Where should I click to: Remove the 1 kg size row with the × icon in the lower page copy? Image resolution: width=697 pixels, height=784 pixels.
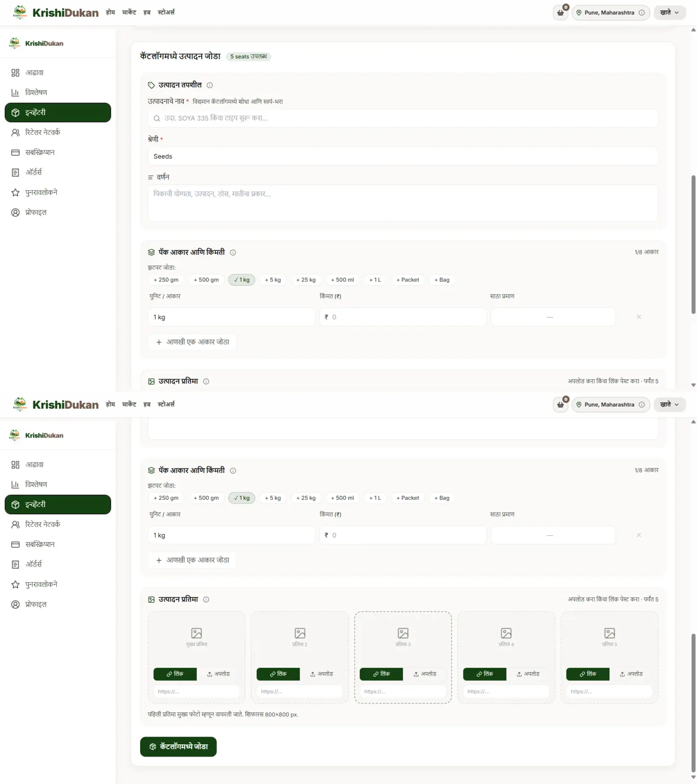(x=639, y=535)
